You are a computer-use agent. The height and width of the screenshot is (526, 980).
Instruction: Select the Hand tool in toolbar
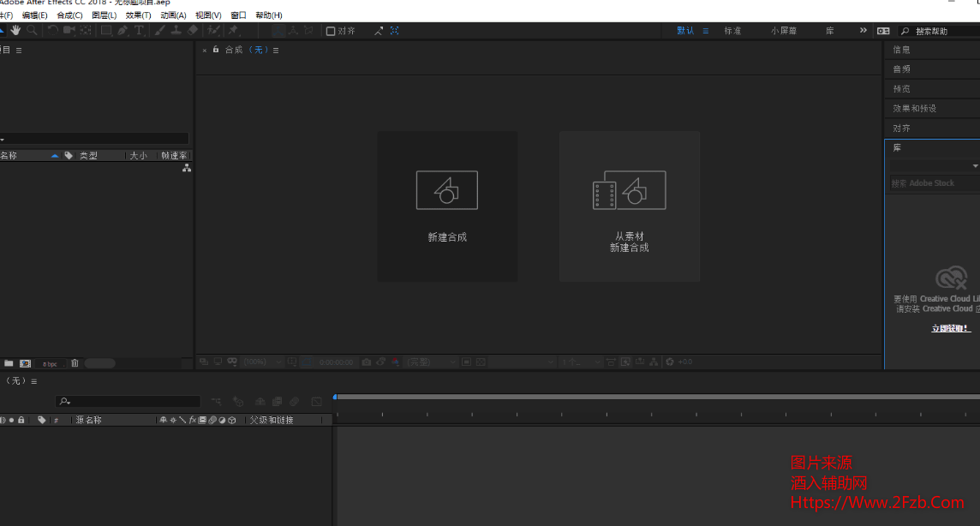pos(15,30)
